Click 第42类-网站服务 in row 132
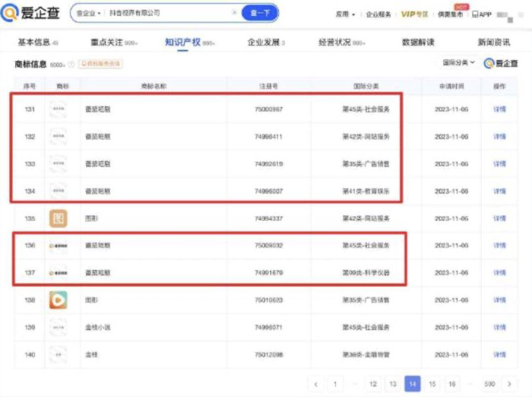 click(x=366, y=137)
